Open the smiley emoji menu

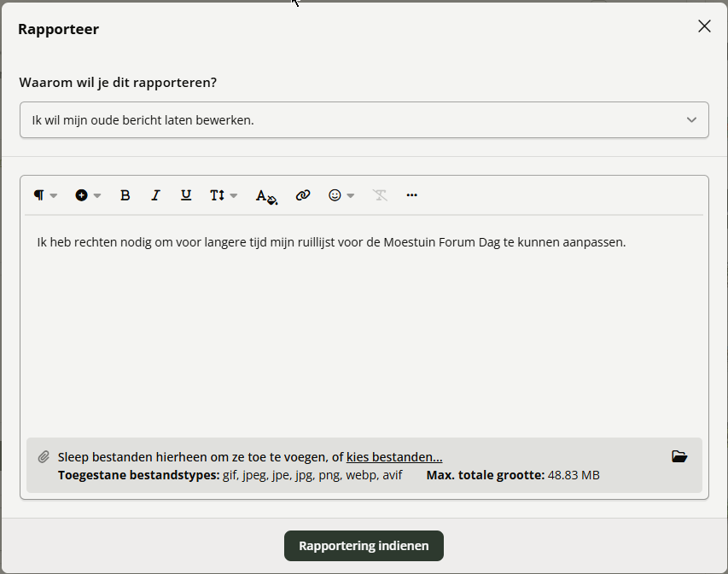point(341,195)
